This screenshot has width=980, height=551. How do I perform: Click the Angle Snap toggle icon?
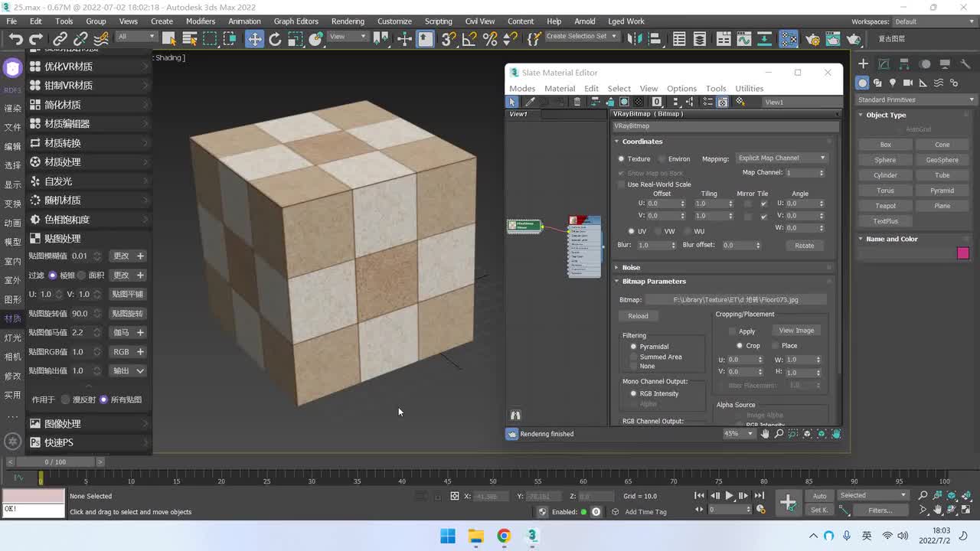(x=469, y=39)
